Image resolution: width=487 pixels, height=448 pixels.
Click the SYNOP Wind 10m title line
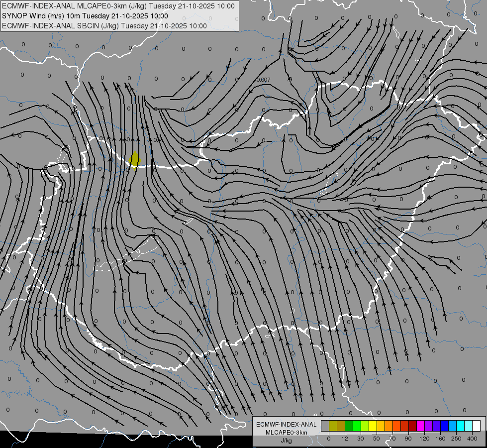[x=85, y=16]
